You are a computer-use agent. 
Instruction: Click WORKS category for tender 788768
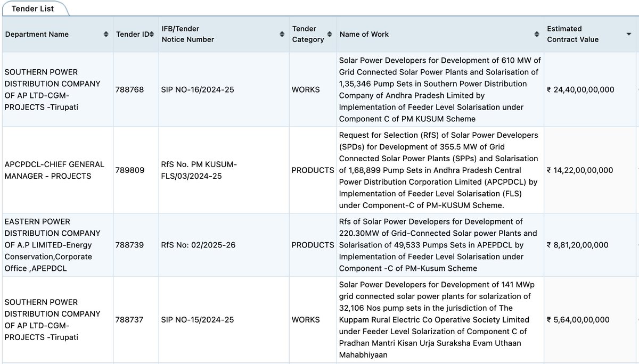click(x=306, y=89)
